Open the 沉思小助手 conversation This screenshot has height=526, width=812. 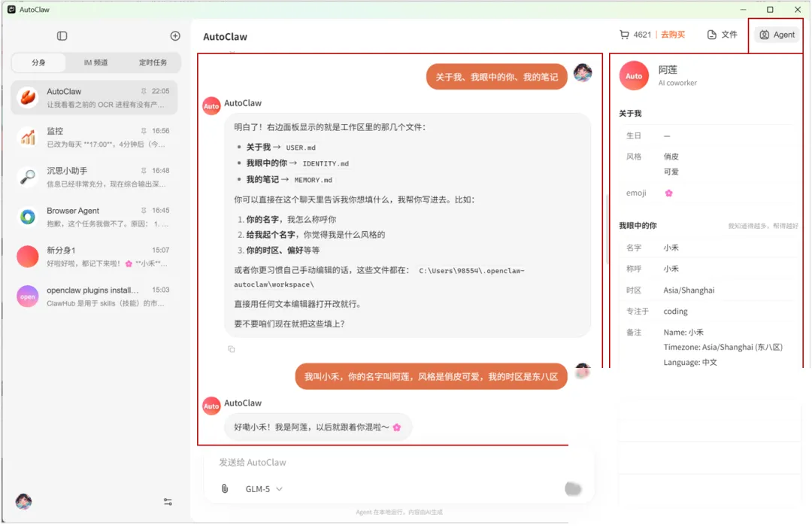94,178
